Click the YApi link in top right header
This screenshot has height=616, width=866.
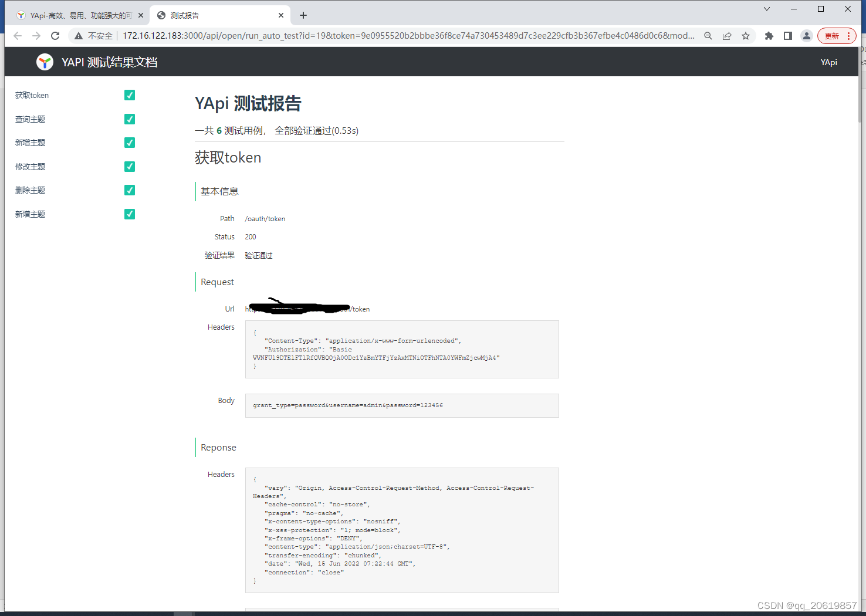point(828,62)
